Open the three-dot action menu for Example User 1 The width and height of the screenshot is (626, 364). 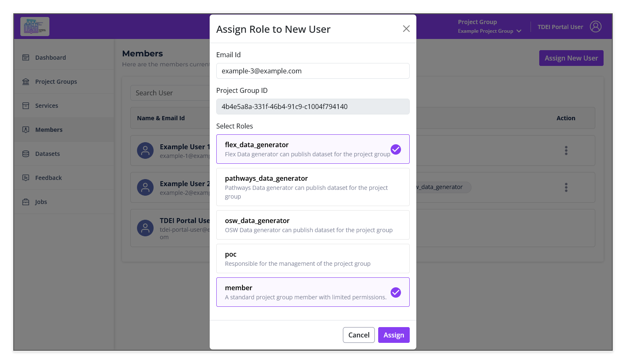[566, 150]
